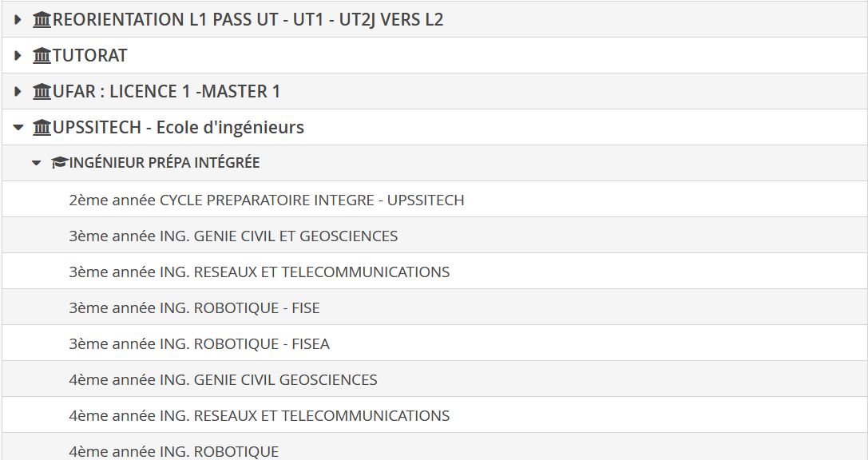Open 3ème année ING. GENIE CIVIL ET GEOSCIENCES
868x460 pixels.
pos(233,236)
